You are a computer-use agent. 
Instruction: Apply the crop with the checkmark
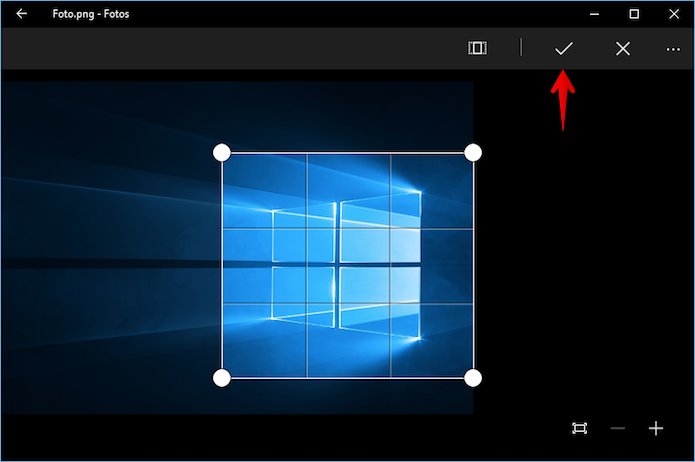[x=564, y=48]
